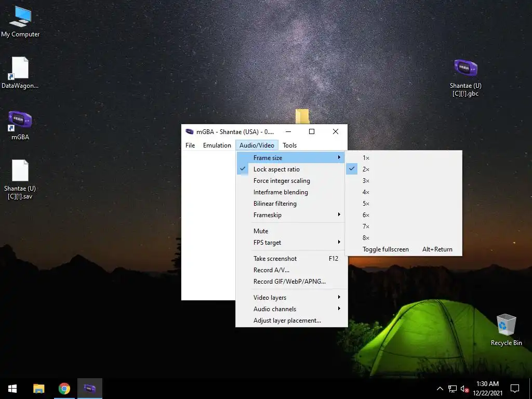Enable Bilinear filtering
The width and height of the screenshot is (532, 399).
pos(290,204)
